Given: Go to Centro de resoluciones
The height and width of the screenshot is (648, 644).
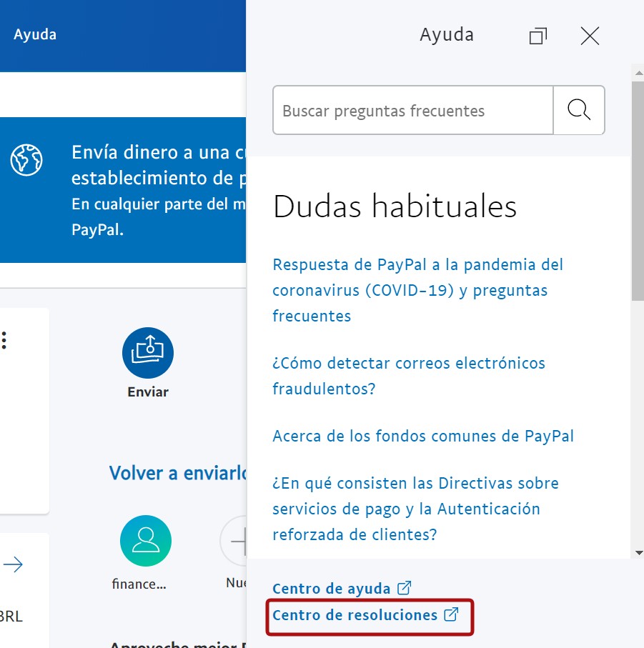Looking at the screenshot, I should (355, 615).
